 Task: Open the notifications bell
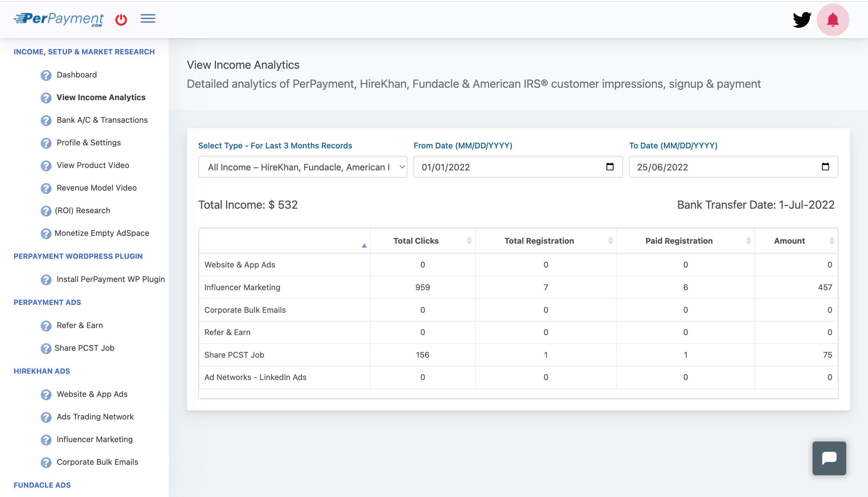click(832, 20)
